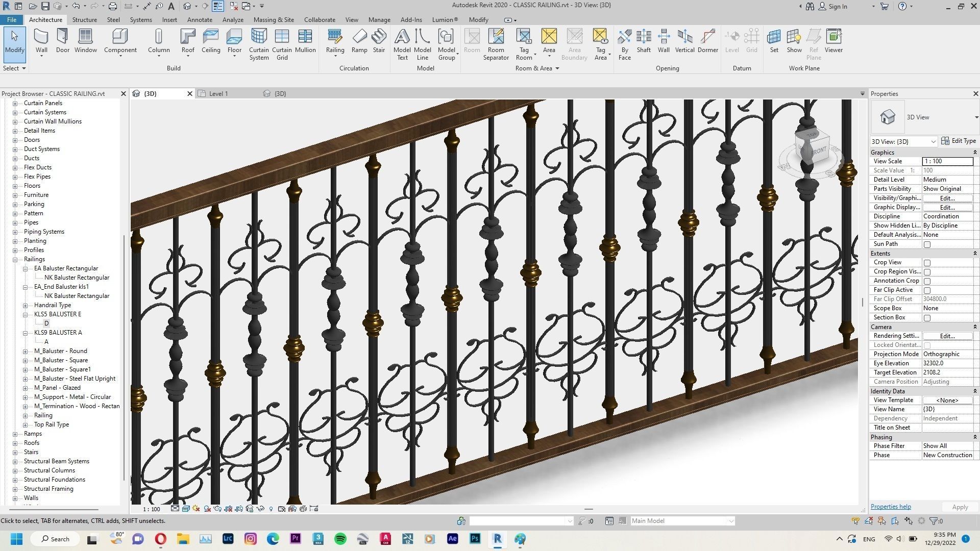The height and width of the screenshot is (551, 980).
Task: Open Spotify from the taskbar
Action: coord(340,539)
